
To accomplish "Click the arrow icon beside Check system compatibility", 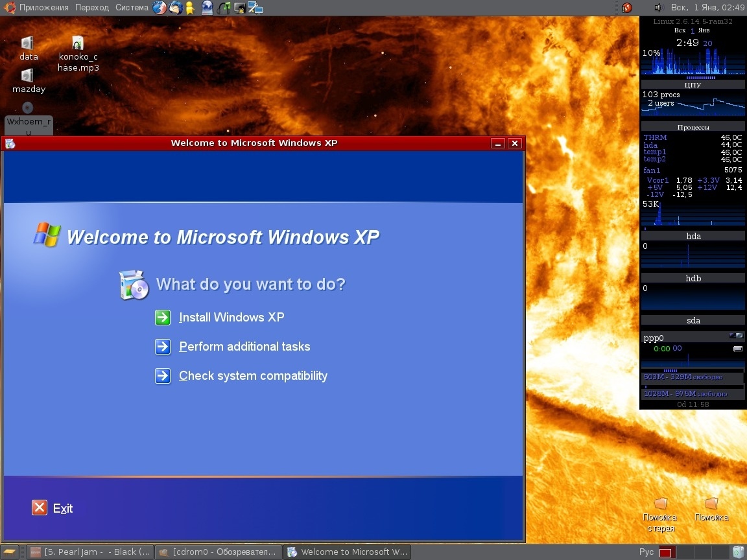I will (163, 376).
